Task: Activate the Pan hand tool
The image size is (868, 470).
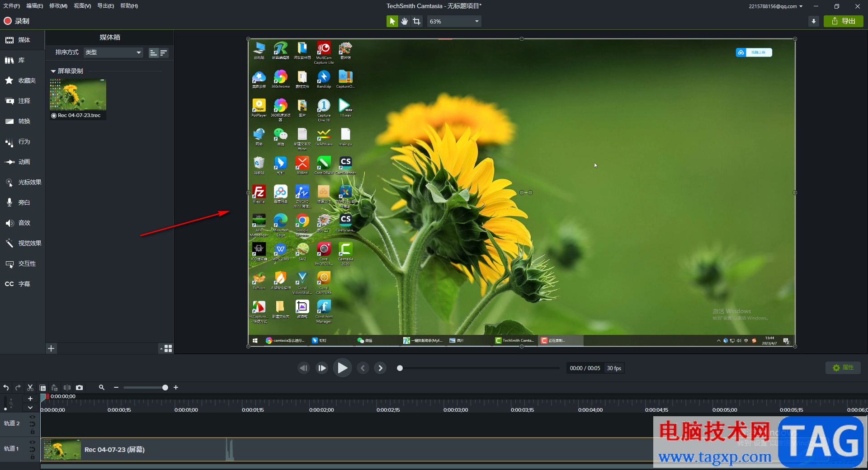Action: [x=404, y=21]
